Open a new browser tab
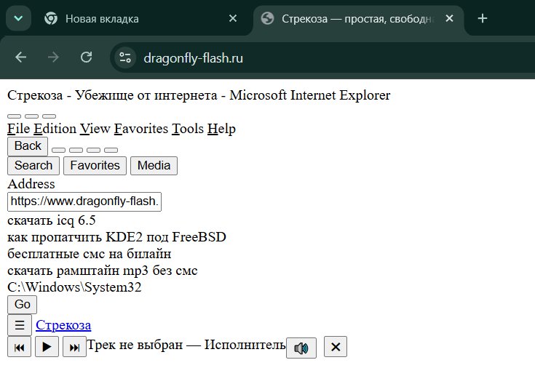This screenshot has width=535, height=392. pyautogui.click(x=482, y=18)
